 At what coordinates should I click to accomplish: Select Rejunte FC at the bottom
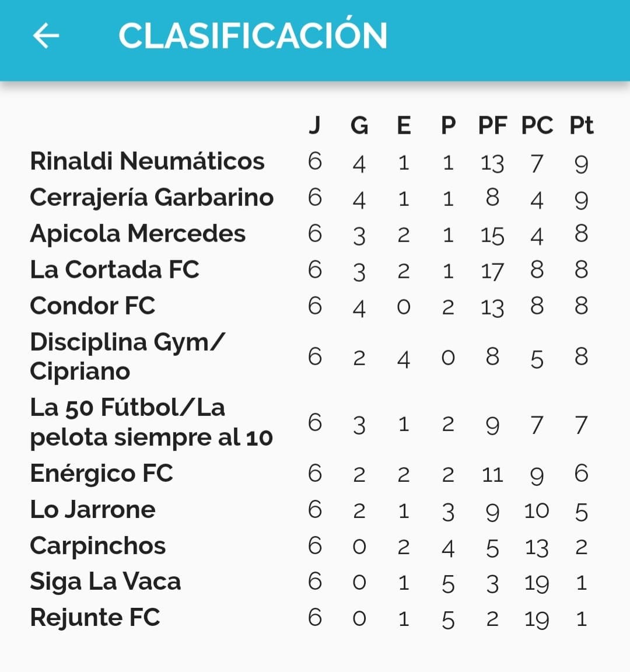[x=94, y=618]
